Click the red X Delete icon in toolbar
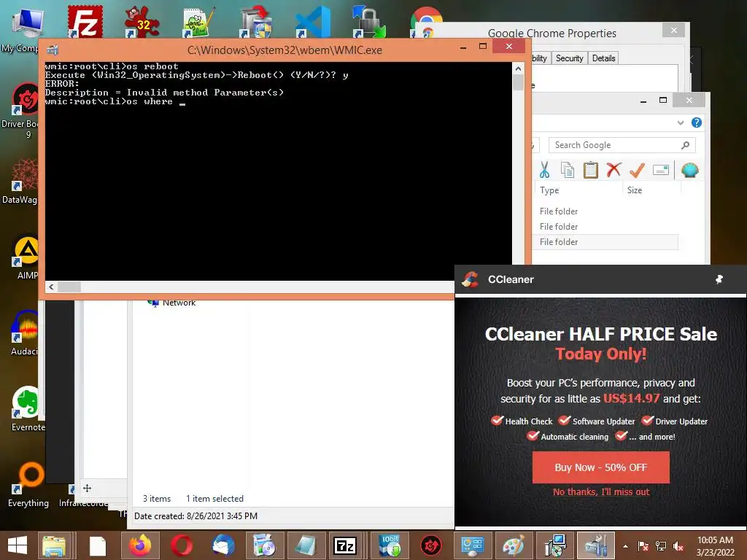 (614, 170)
